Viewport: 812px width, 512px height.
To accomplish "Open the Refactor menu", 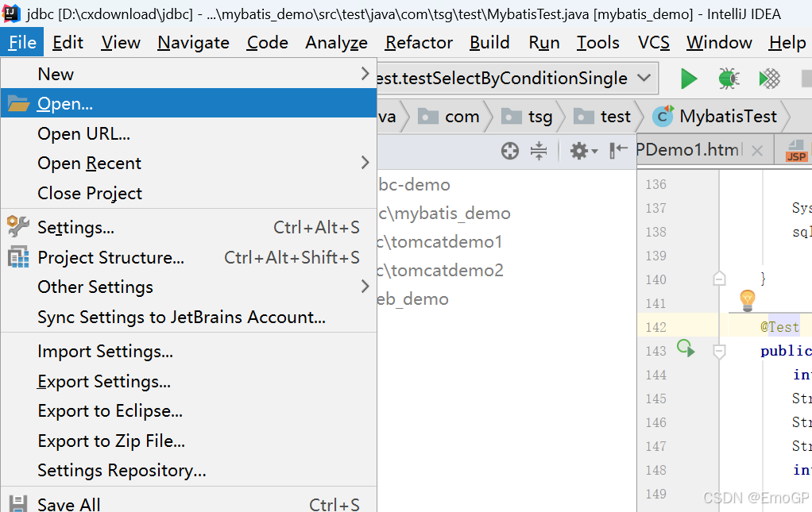I will click(419, 42).
